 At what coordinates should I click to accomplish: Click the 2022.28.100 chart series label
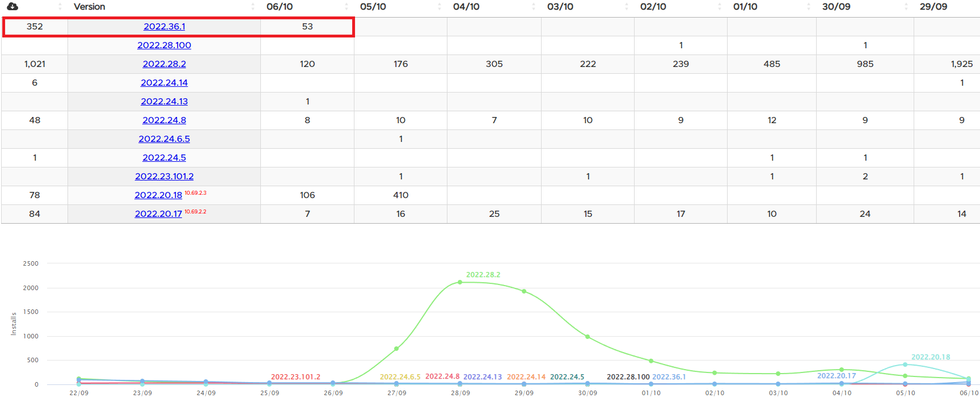628,377
